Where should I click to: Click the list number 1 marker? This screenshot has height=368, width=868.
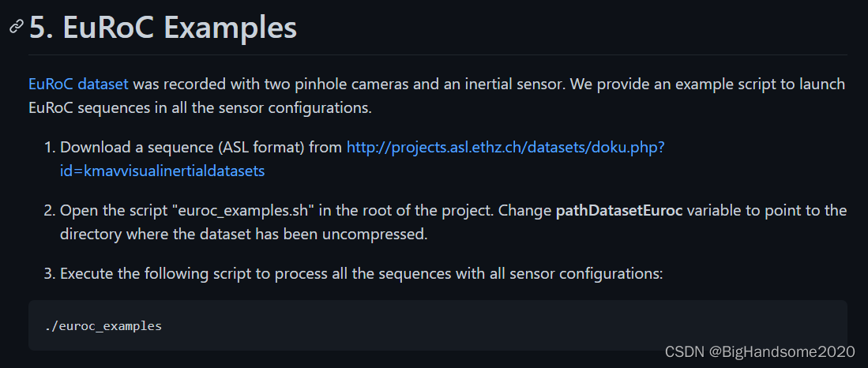[50, 147]
